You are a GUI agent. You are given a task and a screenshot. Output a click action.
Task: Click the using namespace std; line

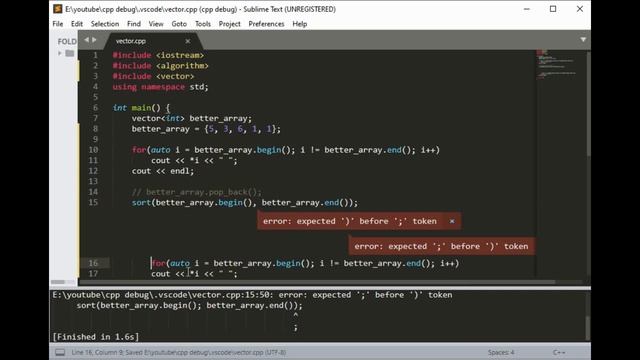click(160, 87)
